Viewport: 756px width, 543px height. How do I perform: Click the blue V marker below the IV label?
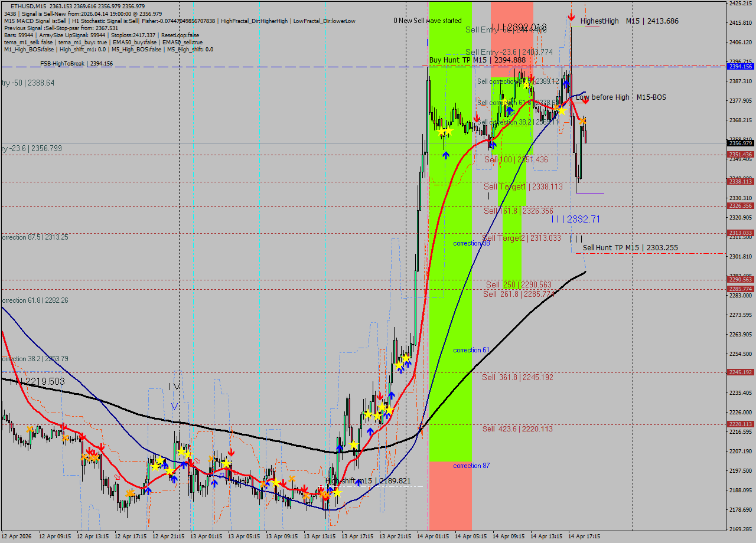pos(174,406)
